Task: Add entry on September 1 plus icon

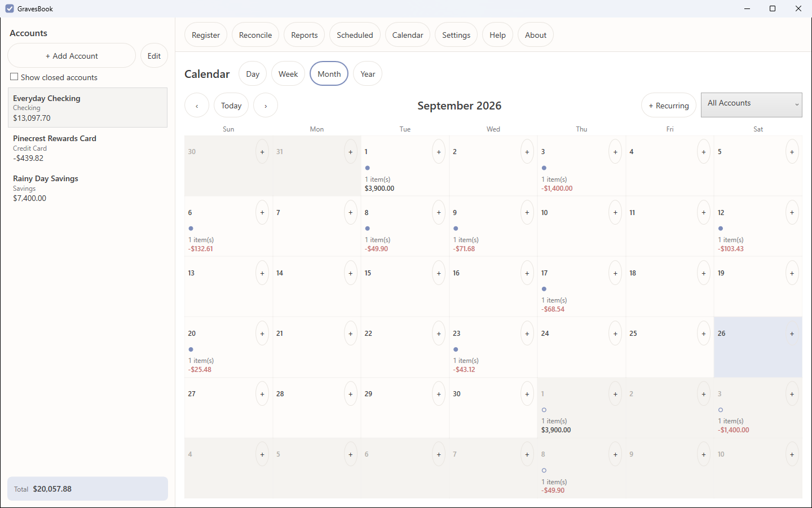Action: coord(439,152)
